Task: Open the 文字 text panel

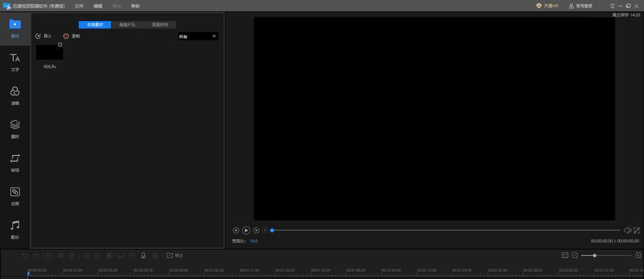Action: pyautogui.click(x=15, y=62)
